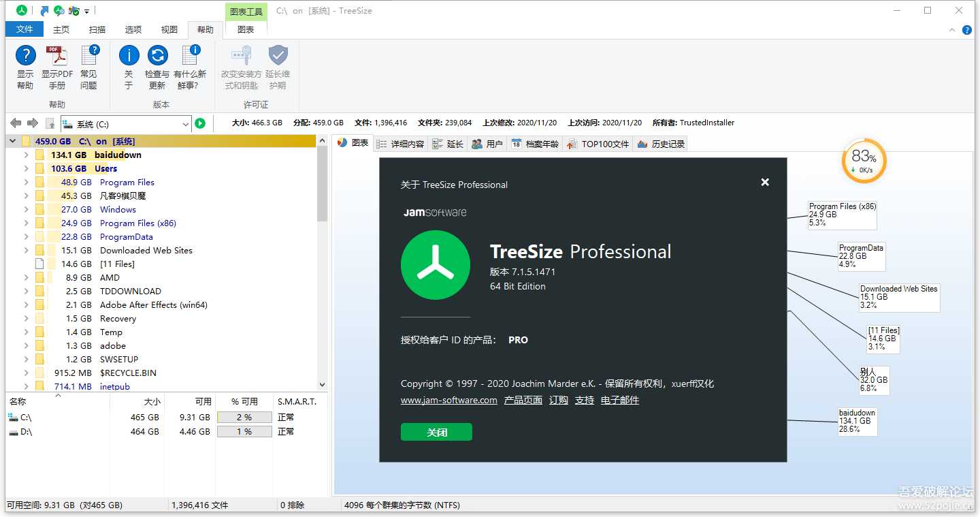Click the folder tree vertical scrollbar thumb

[323, 183]
